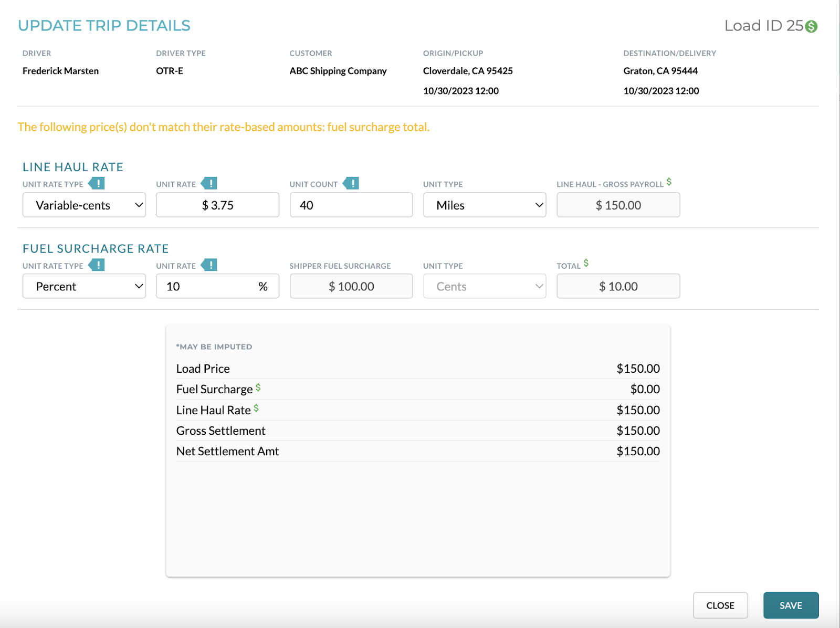The image size is (840, 628).
Task: Click the dollar icon above the Total field
Action: pyautogui.click(x=585, y=262)
